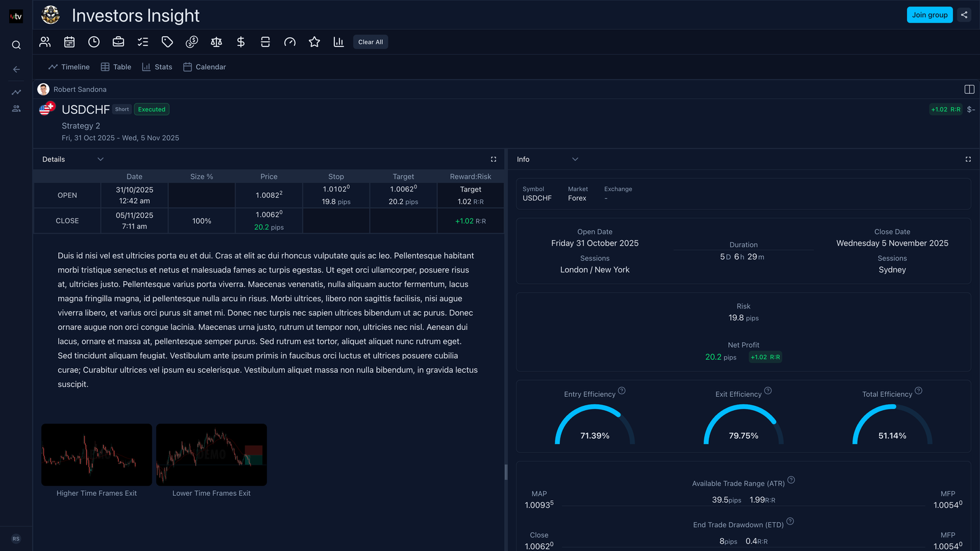The height and width of the screenshot is (551, 980).
Task: Expand the Details panel dropdown
Action: pyautogui.click(x=100, y=159)
